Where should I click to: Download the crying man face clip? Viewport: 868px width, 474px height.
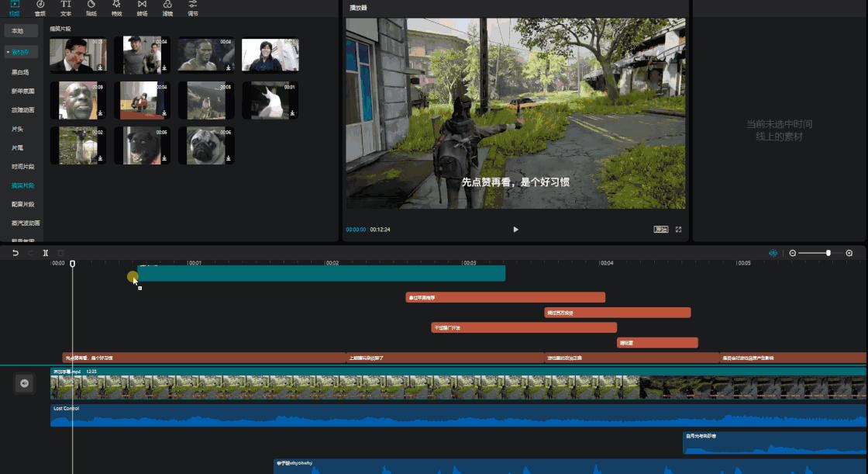100,113
